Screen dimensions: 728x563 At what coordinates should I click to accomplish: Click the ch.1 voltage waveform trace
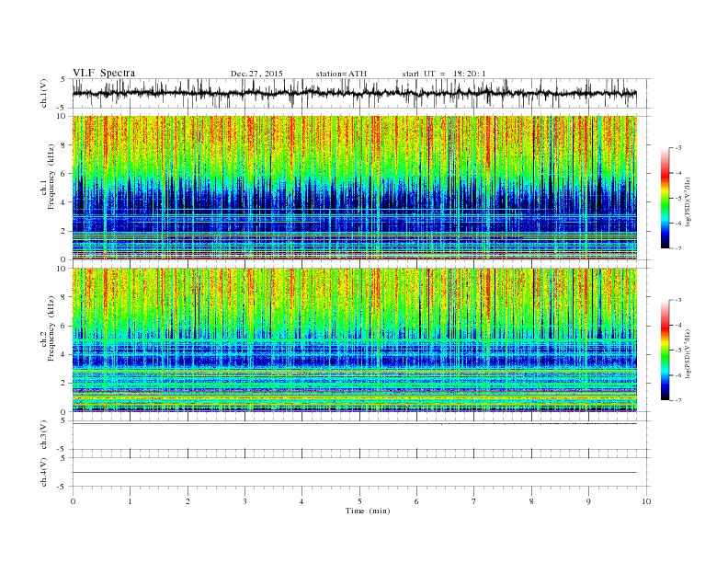coord(354,93)
